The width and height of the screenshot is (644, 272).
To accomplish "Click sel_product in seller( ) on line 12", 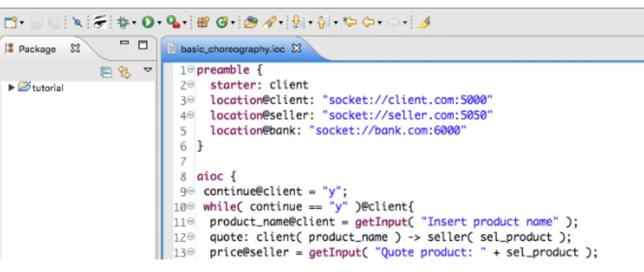I will [516, 237].
